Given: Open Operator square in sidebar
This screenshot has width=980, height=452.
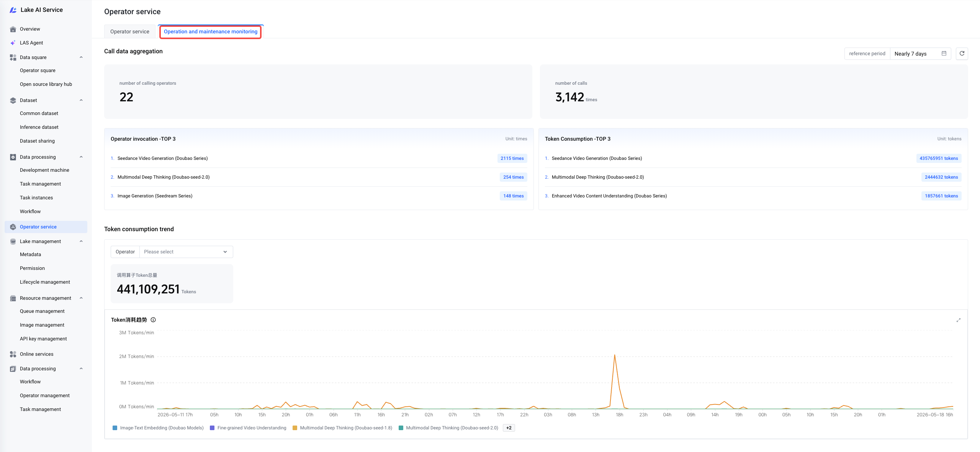Looking at the screenshot, I should (38, 71).
